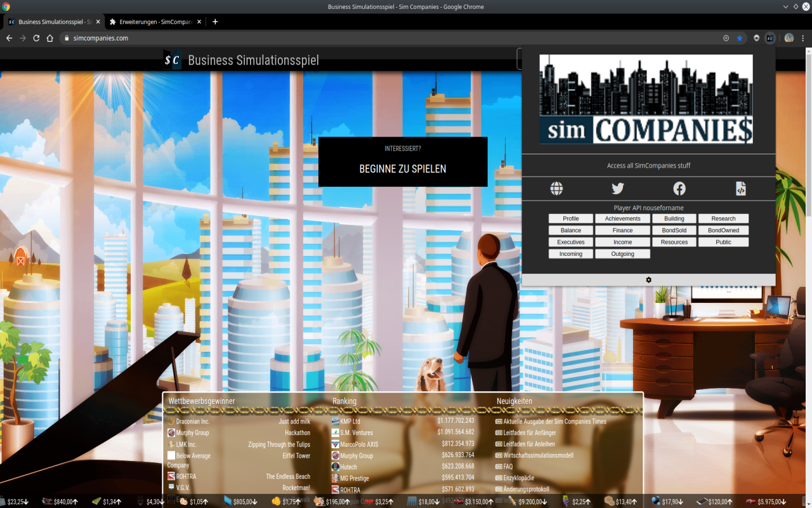
Task: Click the Draconian Inc. logo
Action: [x=171, y=421]
